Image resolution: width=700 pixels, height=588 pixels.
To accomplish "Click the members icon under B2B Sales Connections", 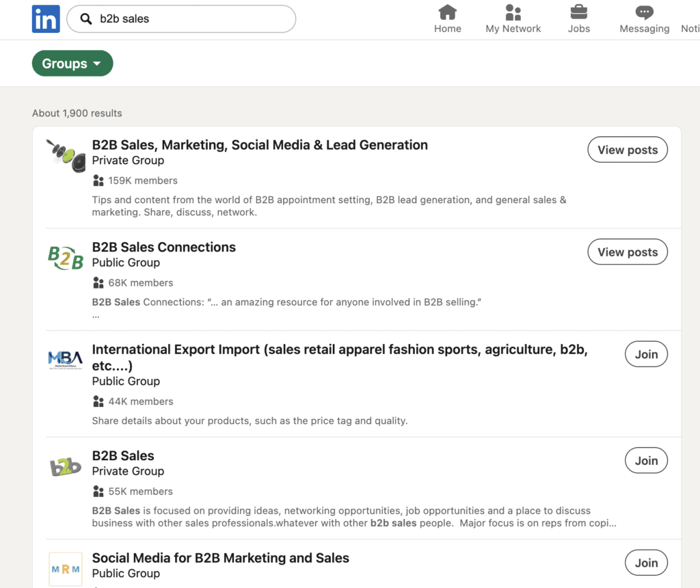I will [97, 282].
